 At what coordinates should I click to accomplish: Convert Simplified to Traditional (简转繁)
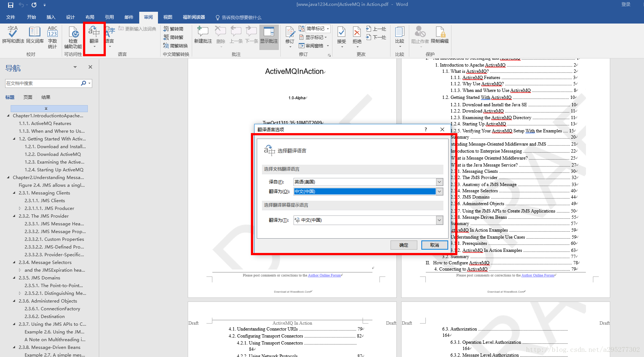coord(173,37)
